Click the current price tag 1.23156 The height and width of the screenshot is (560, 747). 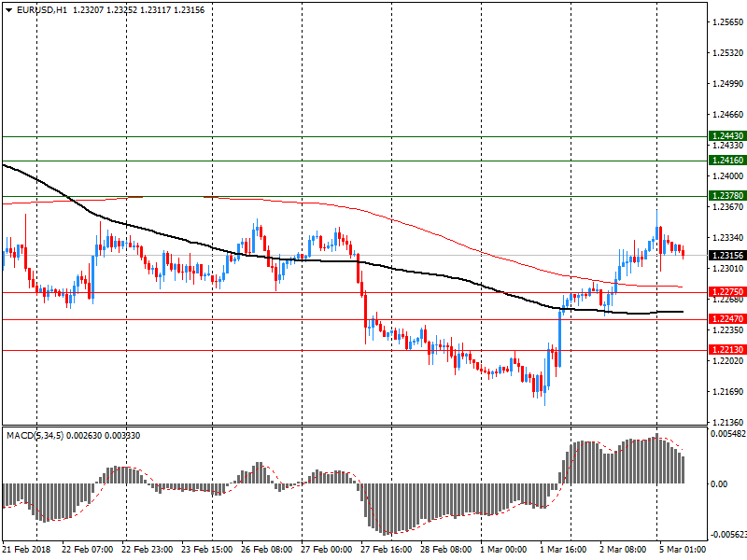click(727, 256)
